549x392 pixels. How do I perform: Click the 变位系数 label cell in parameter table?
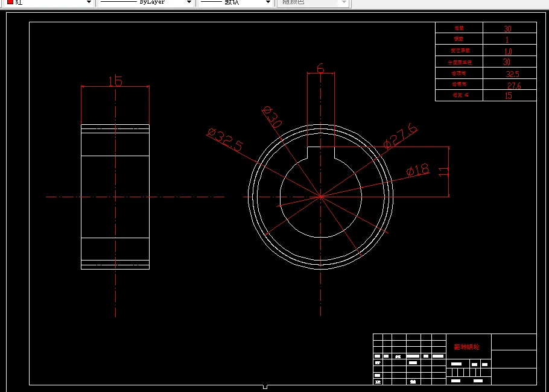click(x=459, y=51)
